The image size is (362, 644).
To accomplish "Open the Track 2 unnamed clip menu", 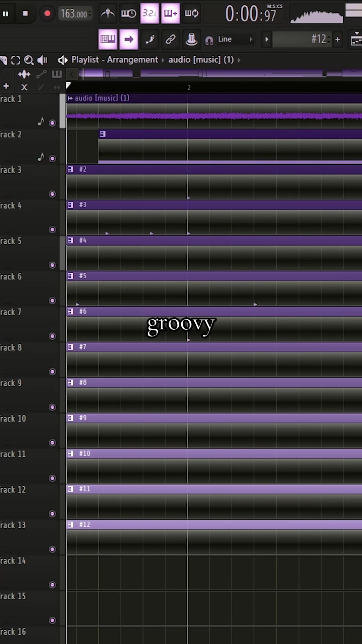I will coord(103,134).
